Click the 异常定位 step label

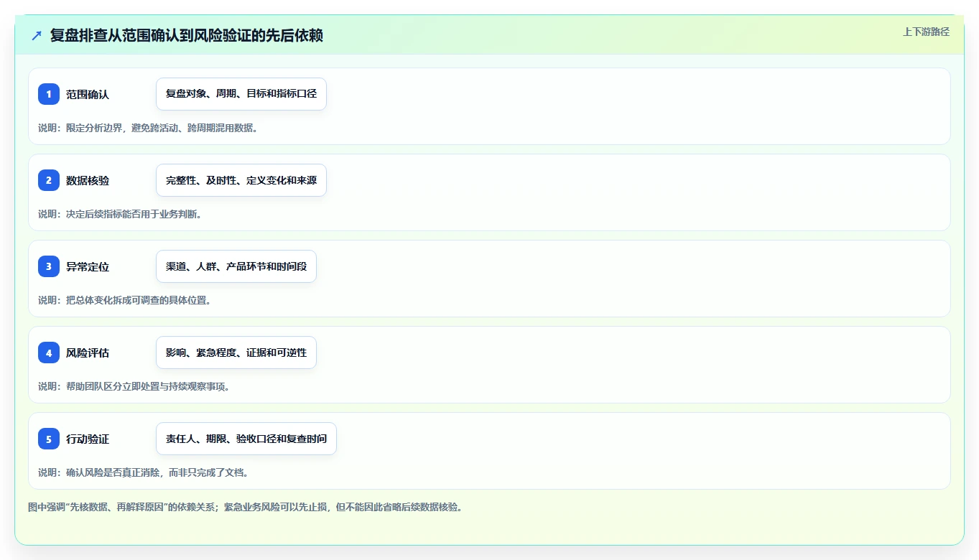pyautogui.click(x=88, y=266)
